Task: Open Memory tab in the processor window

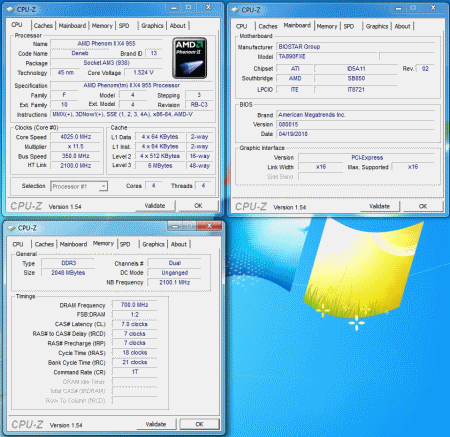Action: coord(102,26)
